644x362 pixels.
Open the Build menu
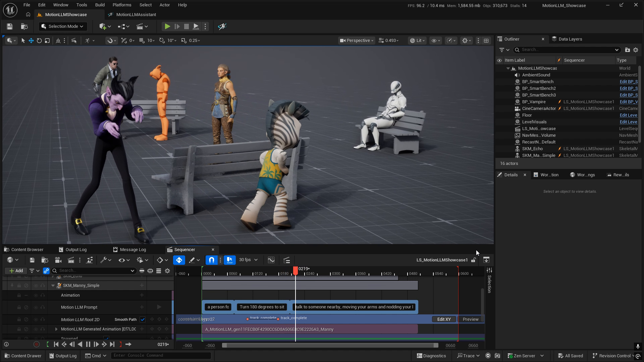(100, 5)
